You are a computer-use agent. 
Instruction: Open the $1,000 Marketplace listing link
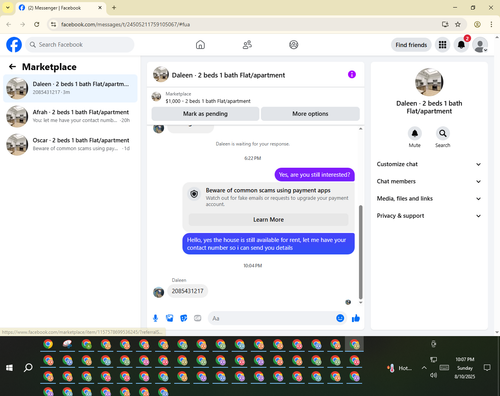[208, 101]
